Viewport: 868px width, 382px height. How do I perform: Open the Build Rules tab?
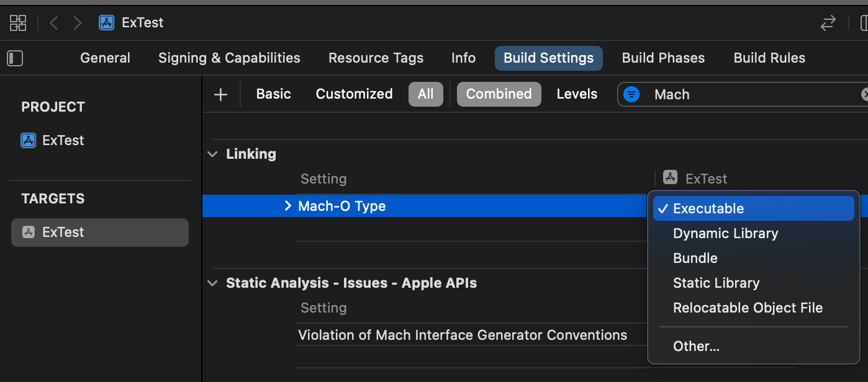click(x=769, y=58)
